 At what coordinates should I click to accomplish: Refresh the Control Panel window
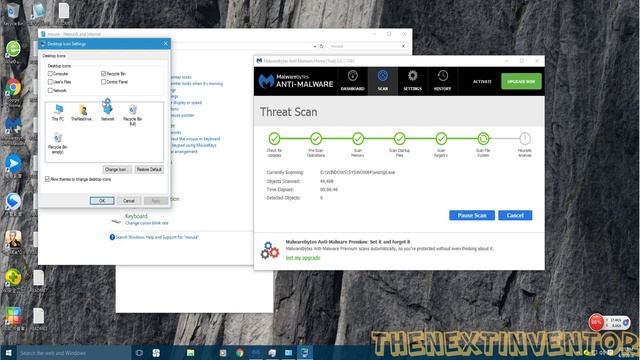(322, 46)
